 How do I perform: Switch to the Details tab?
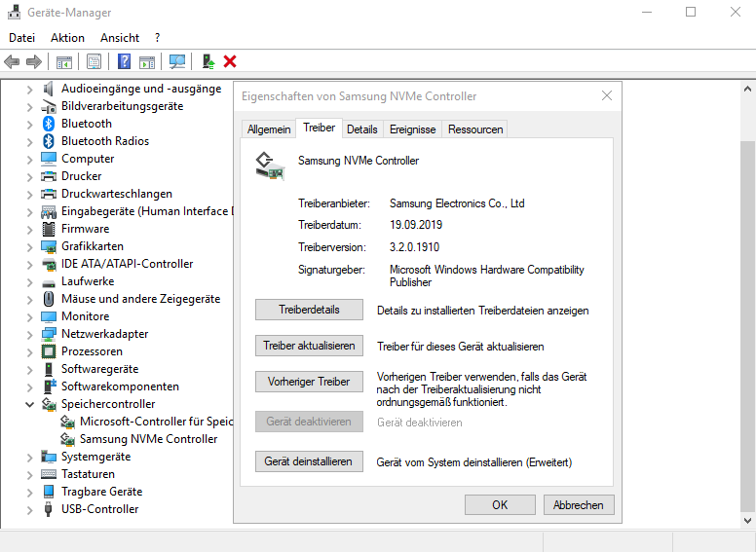tap(362, 129)
